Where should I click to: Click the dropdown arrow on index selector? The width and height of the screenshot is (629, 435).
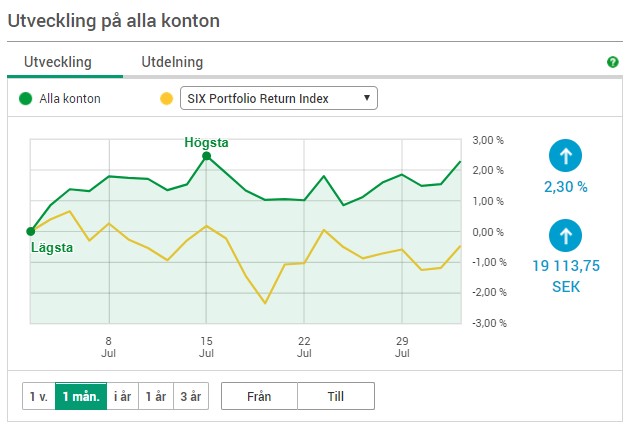pyautogui.click(x=366, y=98)
